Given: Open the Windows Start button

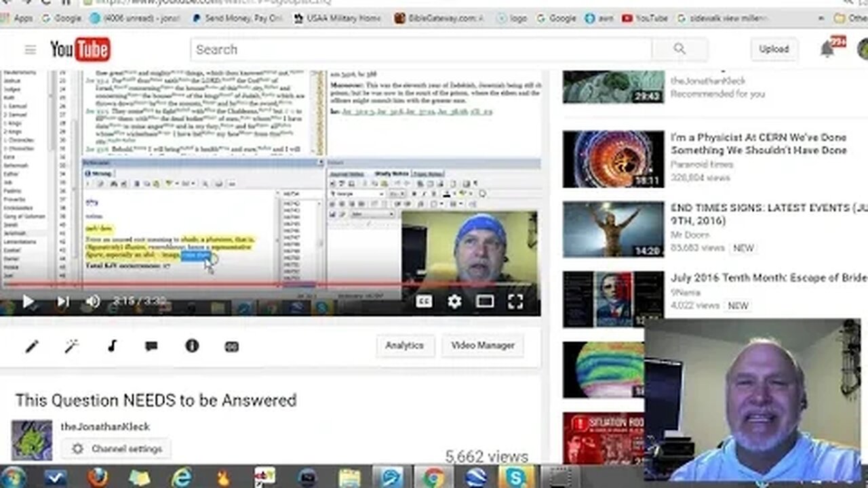Looking at the screenshot, I should tap(13, 477).
